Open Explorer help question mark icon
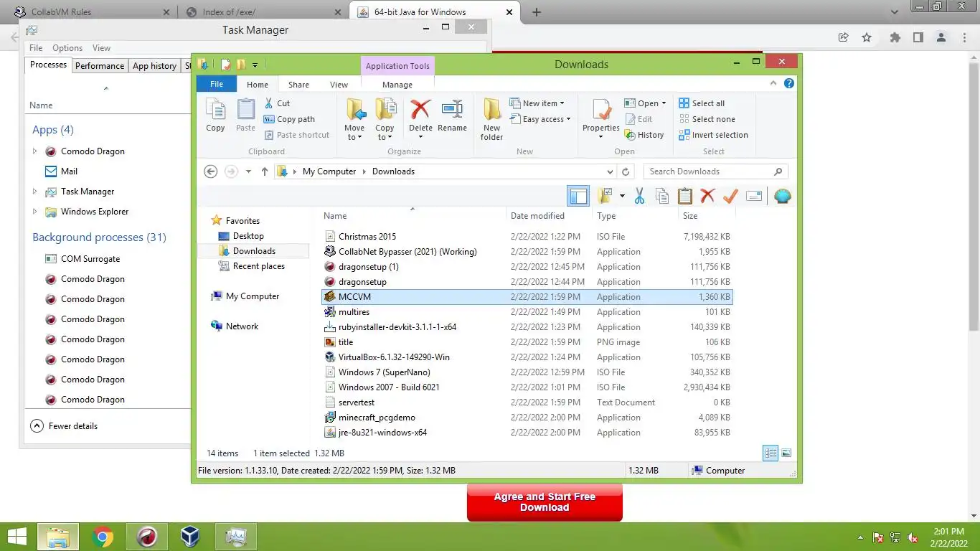 tap(789, 83)
